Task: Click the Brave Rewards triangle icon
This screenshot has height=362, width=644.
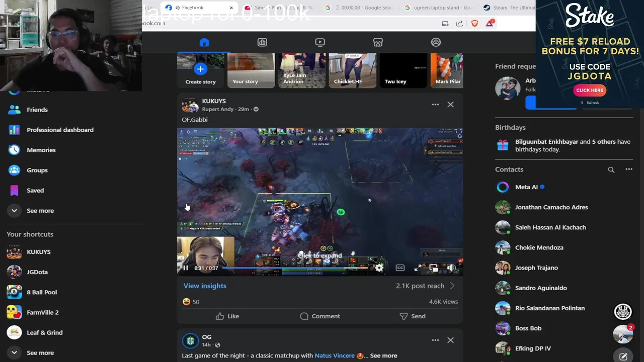Action: (490, 23)
